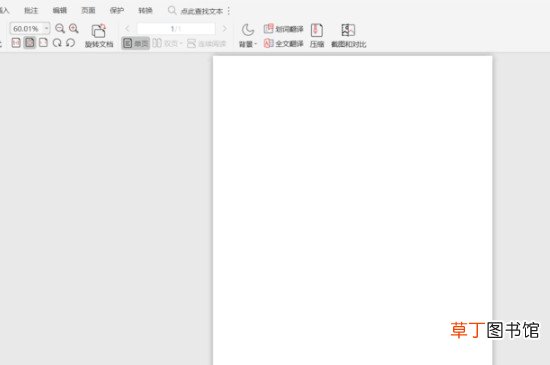Viewport: 550px width, 365px height.
Task: Open the 转换 (Convert) menu tab
Action: [145, 11]
